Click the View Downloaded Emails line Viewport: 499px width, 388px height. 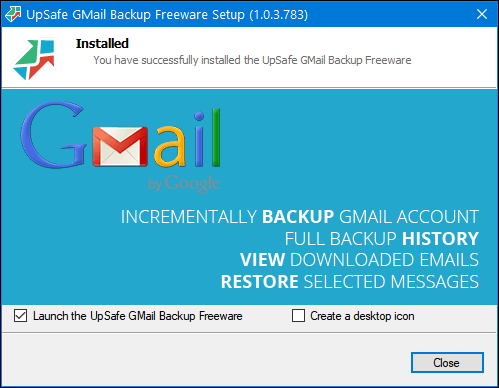pos(359,260)
